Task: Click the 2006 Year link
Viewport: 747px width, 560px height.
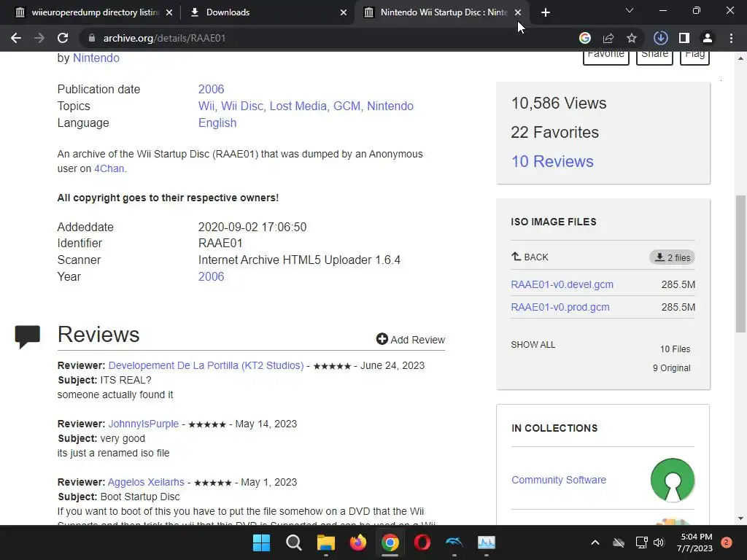Action: (x=211, y=276)
